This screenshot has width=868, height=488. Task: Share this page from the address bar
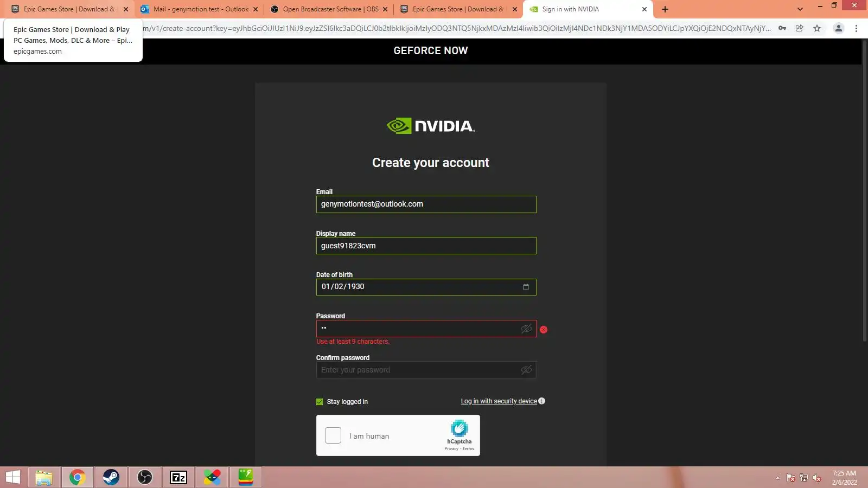800,28
